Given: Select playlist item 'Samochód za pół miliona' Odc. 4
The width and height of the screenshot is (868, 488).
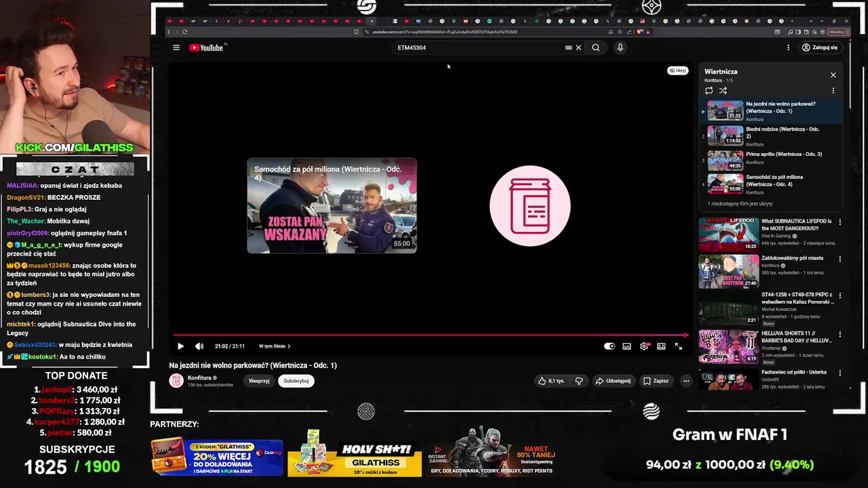Looking at the screenshot, I should coord(771,184).
